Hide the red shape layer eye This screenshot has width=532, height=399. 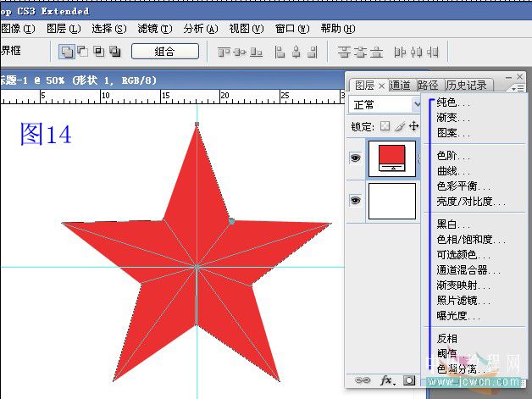[355, 158]
